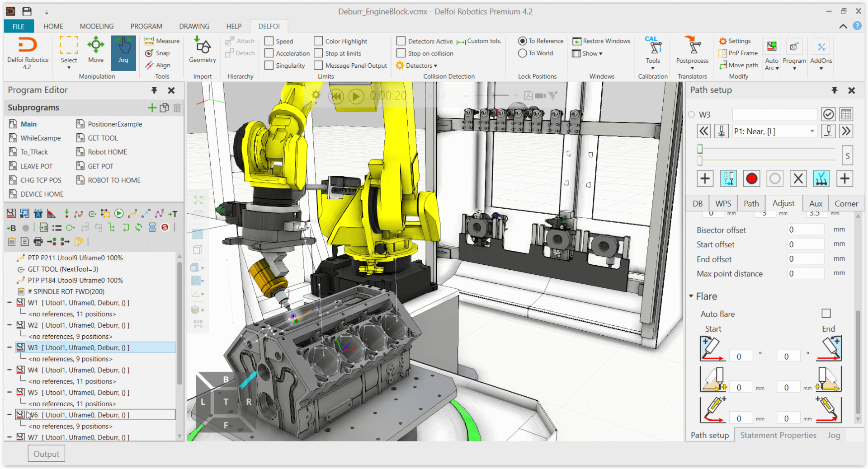Go to previous path with double-left arrow
Screen dimensions: 868x469
pos(703,131)
